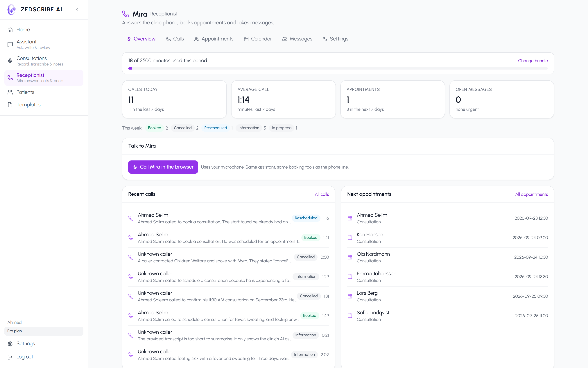Click the phone icon of the 1:16 Rescheduled call
This screenshot has height=368, width=588.
pos(131,218)
